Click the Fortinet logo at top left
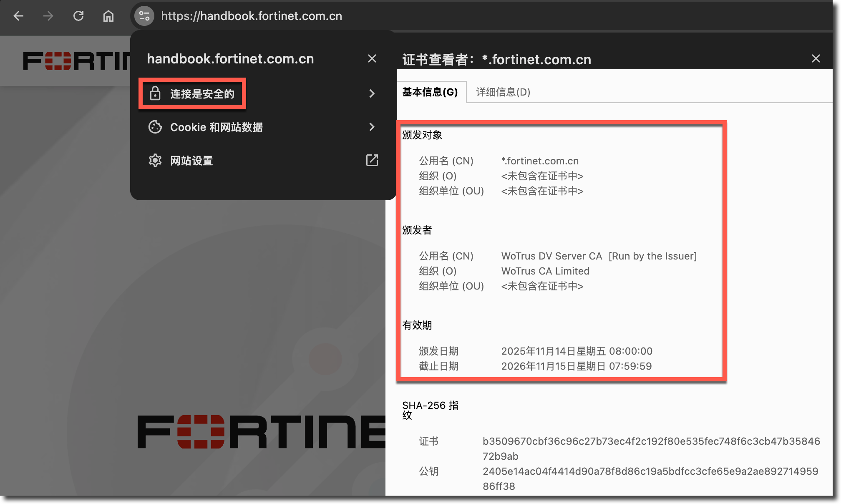The height and width of the screenshot is (504, 841). pos(75,61)
